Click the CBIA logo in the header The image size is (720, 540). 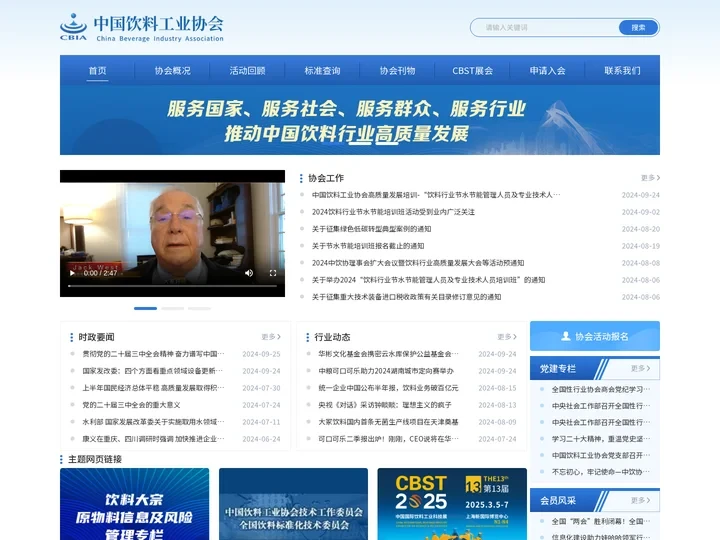click(x=142, y=28)
